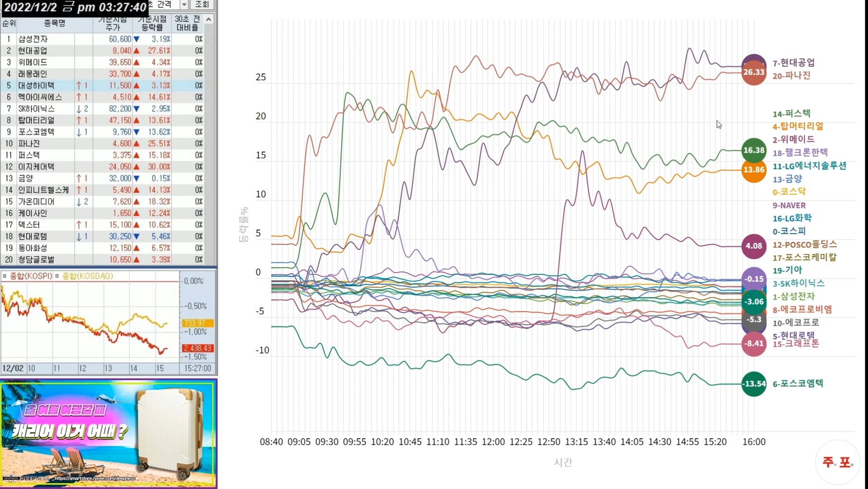The image size is (868, 489).
Task: Click the green 16.38 value bubble
Action: (x=754, y=150)
